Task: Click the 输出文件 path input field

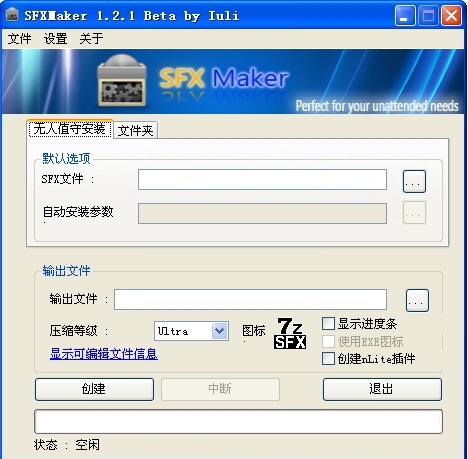Action: pyautogui.click(x=250, y=299)
